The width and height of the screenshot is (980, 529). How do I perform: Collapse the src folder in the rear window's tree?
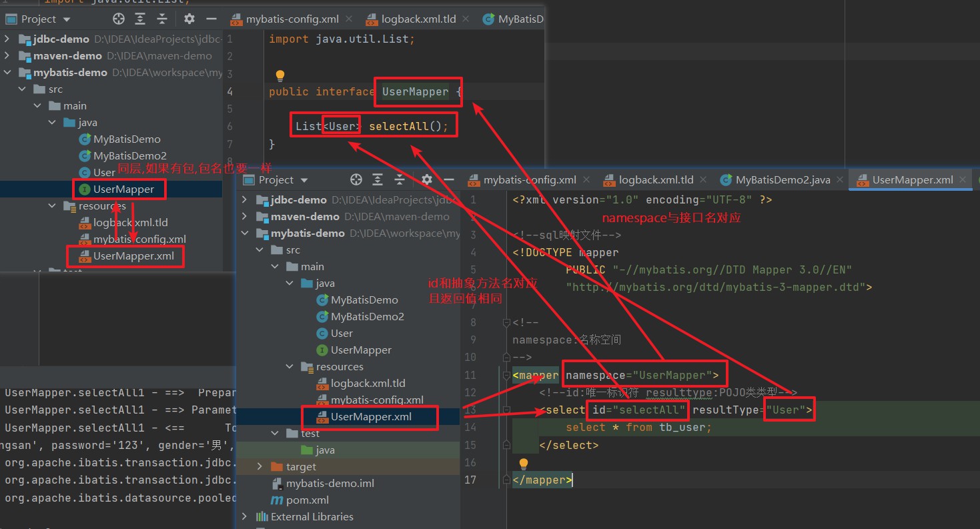pyautogui.click(x=23, y=89)
